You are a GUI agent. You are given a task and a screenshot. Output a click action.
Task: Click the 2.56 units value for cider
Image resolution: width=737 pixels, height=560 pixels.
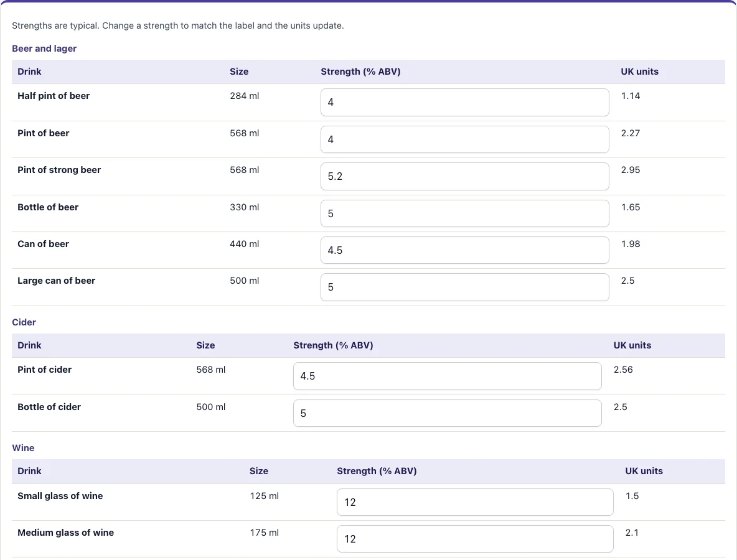pos(623,370)
